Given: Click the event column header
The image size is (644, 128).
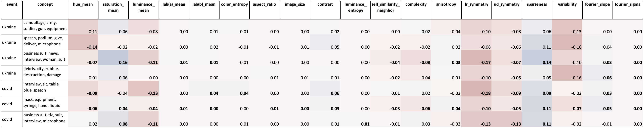Looking at the screenshot, I should click(x=11, y=4).
